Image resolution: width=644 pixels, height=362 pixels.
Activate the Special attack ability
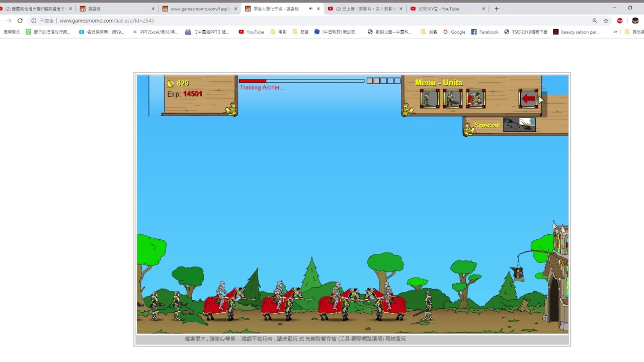[x=519, y=125]
